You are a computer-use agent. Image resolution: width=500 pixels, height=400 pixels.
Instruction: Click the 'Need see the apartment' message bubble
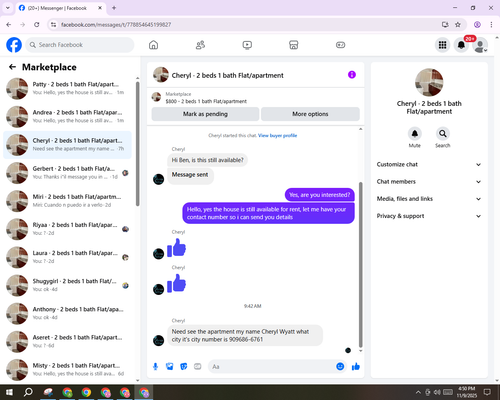(245, 335)
